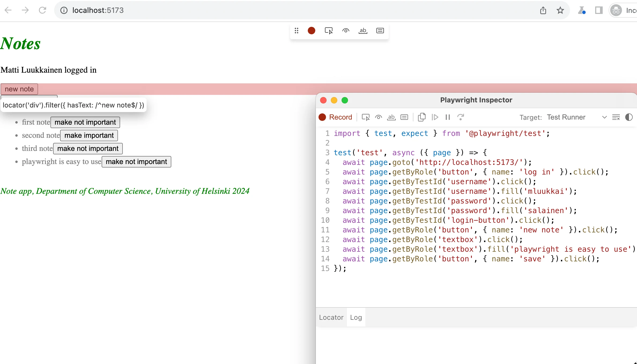This screenshot has width=637, height=364.
Task: Bookmark page with star icon
Action: 560,10
